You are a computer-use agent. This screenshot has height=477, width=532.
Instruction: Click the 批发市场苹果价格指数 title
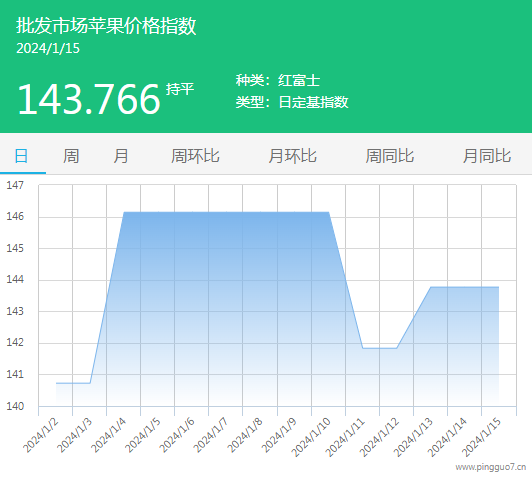pos(106,26)
